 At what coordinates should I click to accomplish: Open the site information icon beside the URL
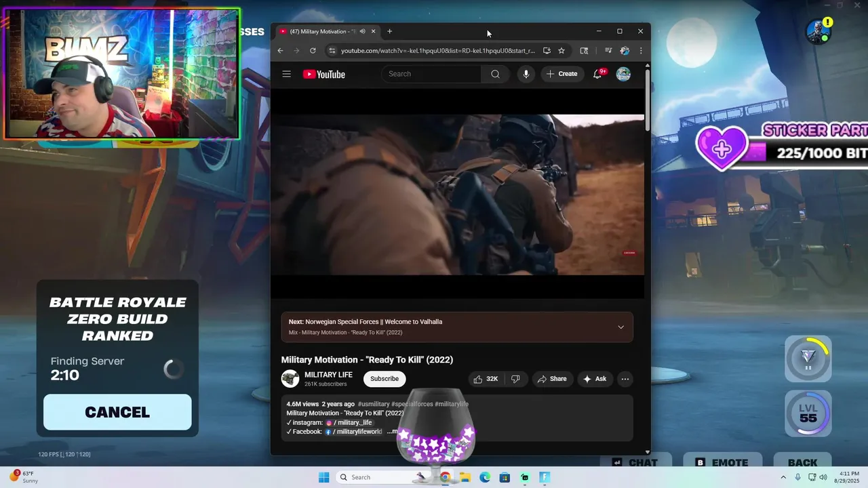pyautogui.click(x=332, y=51)
